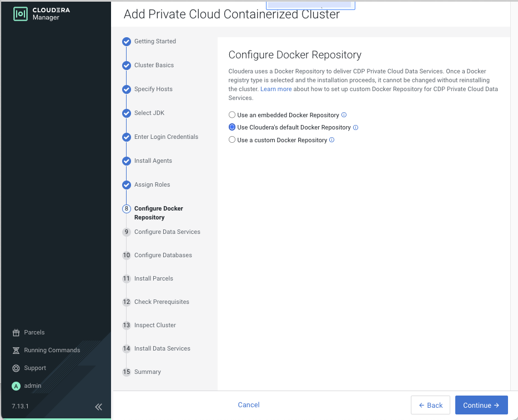Click the step 11 number badge
The width and height of the screenshot is (518, 420).
127,278
